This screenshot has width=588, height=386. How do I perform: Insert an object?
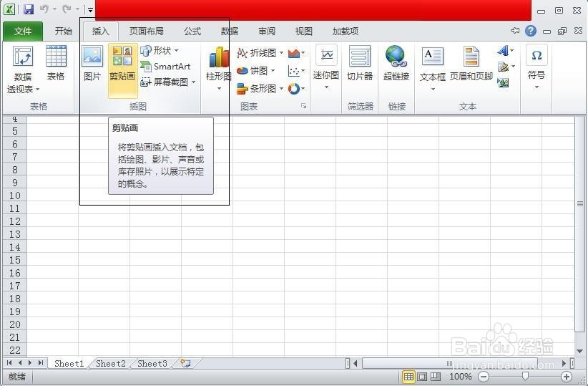503,82
